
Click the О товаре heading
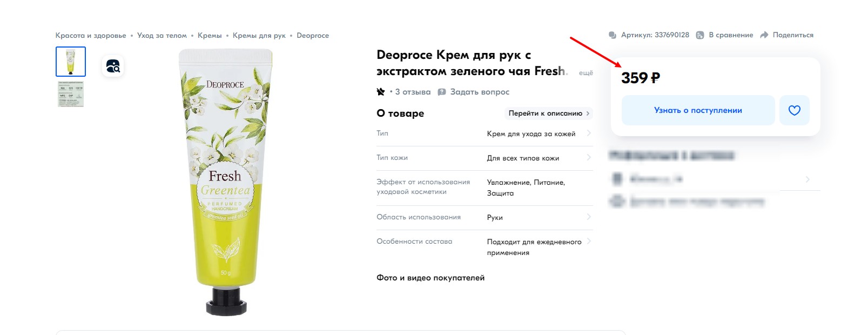pos(400,113)
